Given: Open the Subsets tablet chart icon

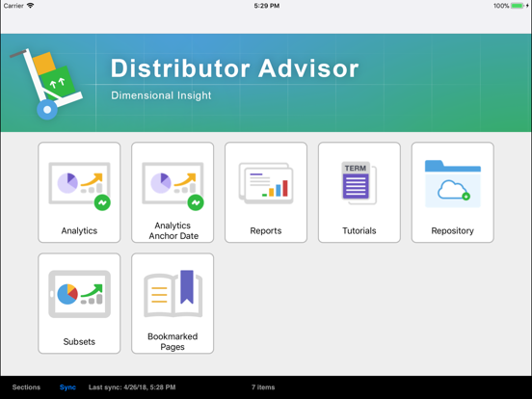Looking at the screenshot, I should coord(79,294).
